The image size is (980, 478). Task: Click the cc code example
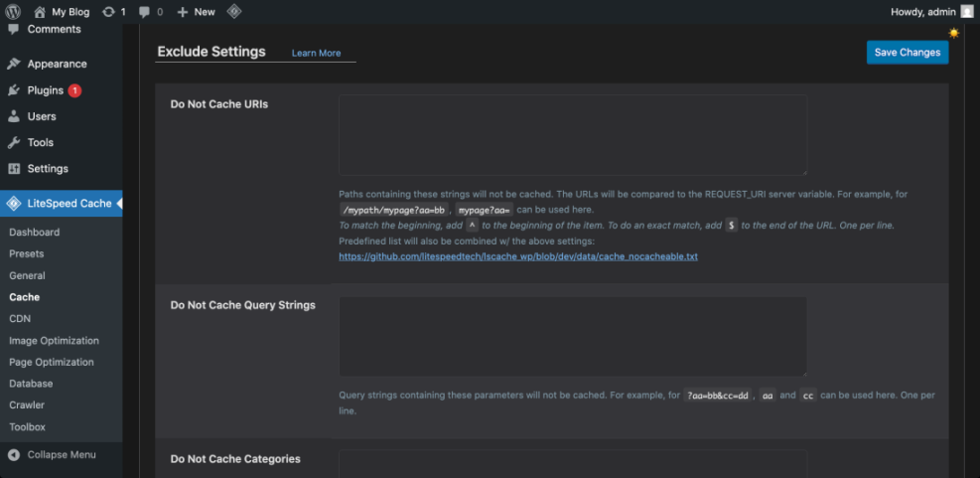[x=808, y=397]
